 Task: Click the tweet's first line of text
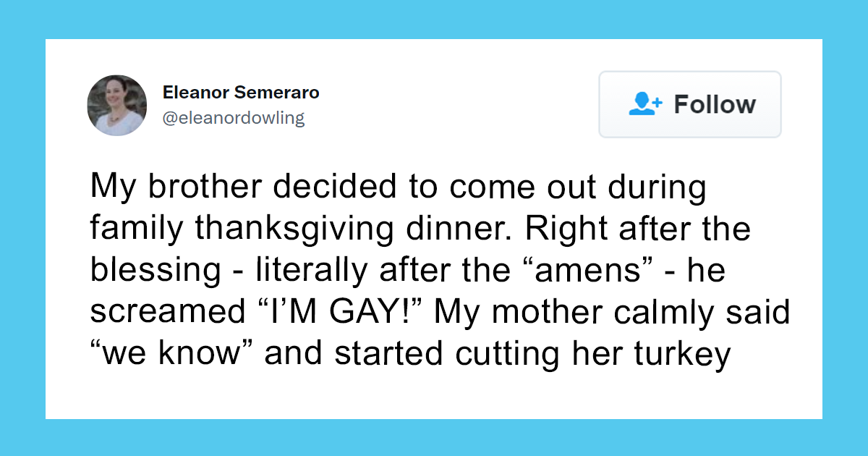tap(398, 186)
